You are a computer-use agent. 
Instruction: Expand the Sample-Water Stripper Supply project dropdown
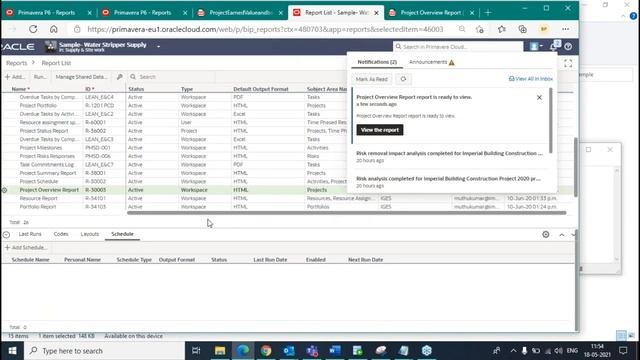tap(158, 46)
